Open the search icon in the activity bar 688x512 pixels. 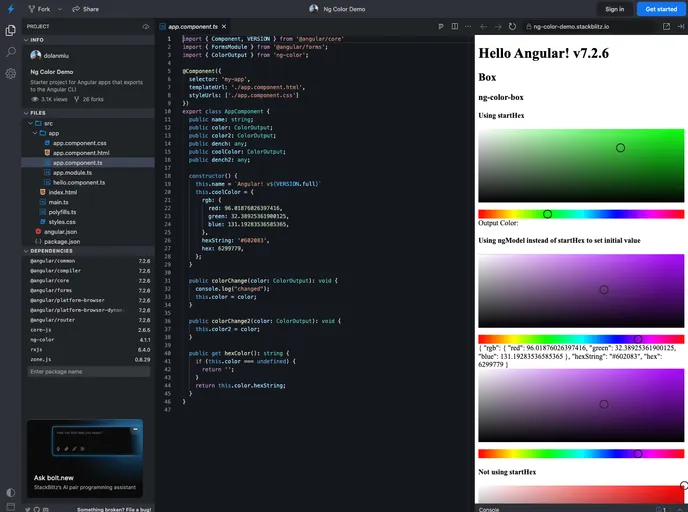coord(11,52)
